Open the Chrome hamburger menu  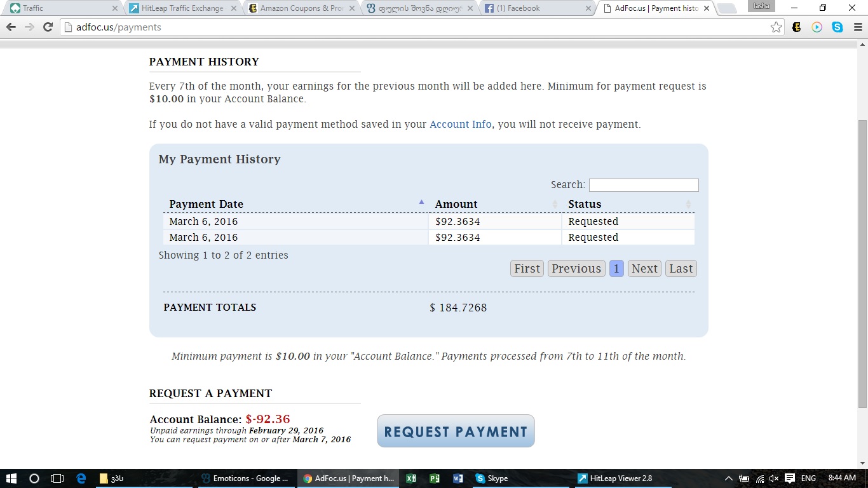tap(857, 27)
